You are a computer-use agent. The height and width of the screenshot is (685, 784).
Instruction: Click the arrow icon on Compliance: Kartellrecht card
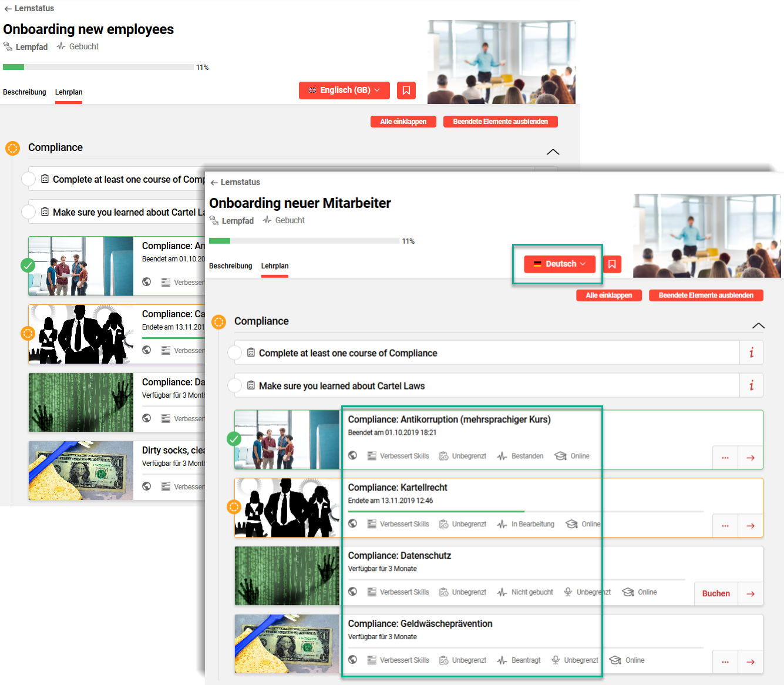(x=751, y=525)
